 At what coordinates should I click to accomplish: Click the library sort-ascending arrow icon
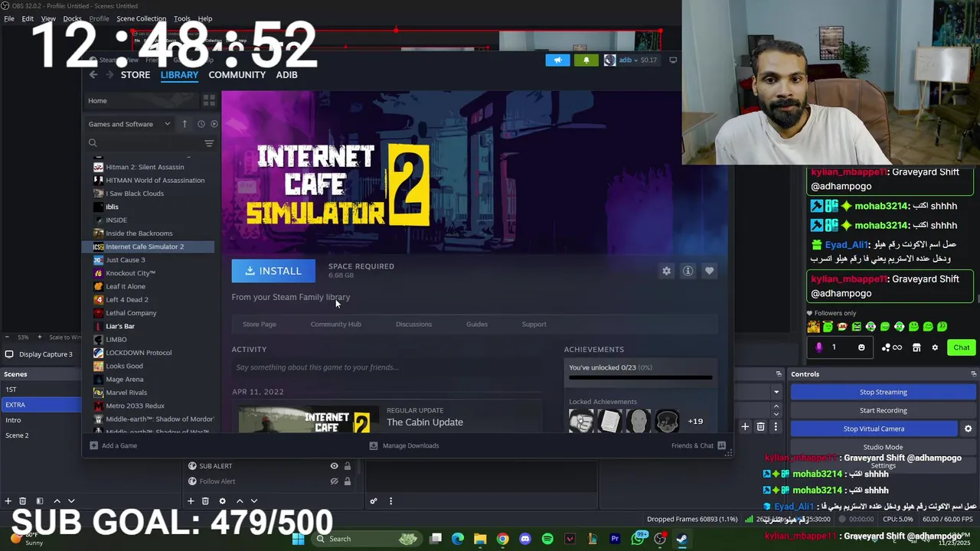pos(185,124)
